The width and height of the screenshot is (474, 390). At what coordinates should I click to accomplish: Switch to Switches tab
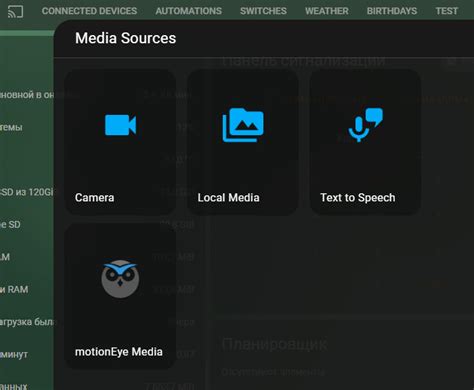(263, 11)
